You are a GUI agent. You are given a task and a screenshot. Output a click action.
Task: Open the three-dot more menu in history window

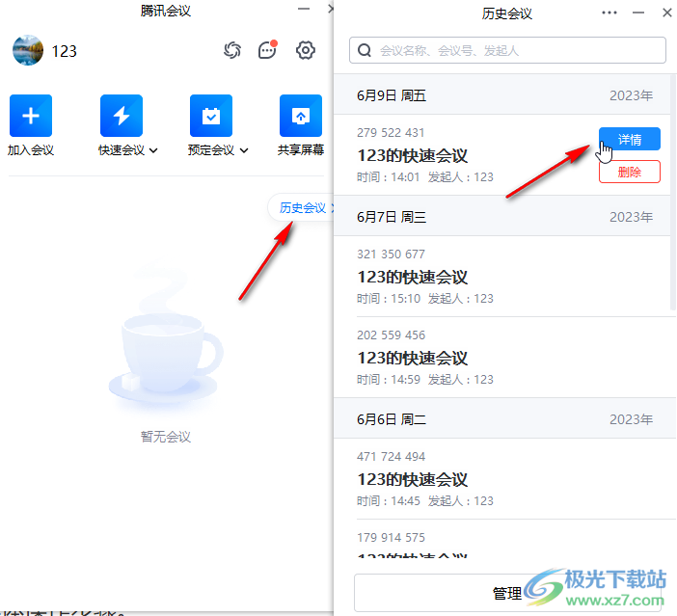[x=609, y=13]
